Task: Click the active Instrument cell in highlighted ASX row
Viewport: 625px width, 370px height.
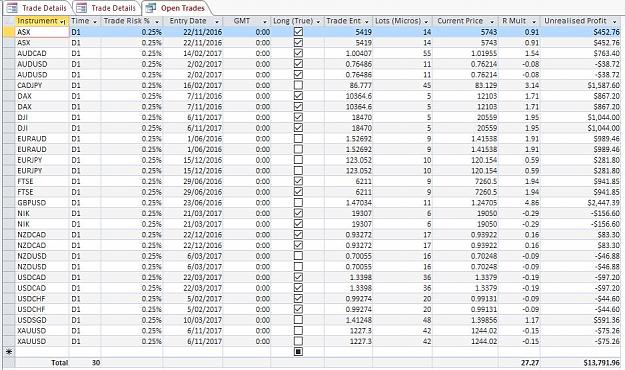Action: pos(42,32)
